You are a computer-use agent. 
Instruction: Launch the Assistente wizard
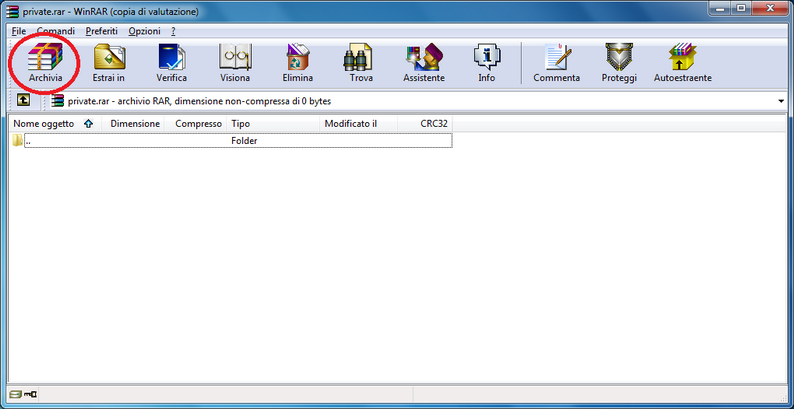[x=424, y=63]
